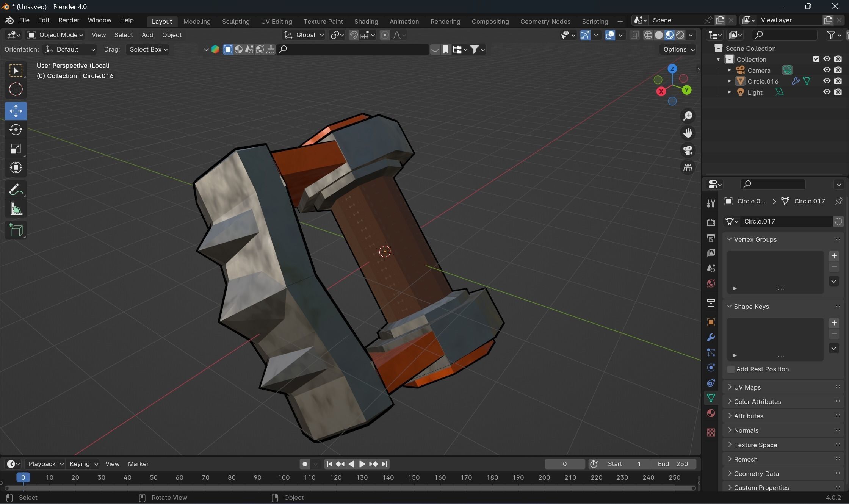Open the Drag Select Box dropdown
Screen dimensions: 849x504
coord(148,49)
